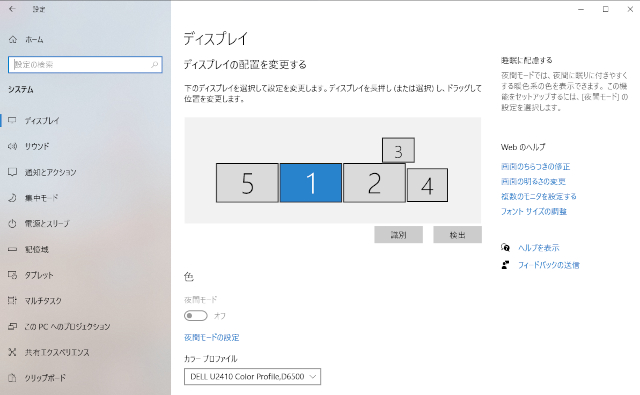The width and height of the screenshot is (640, 395).
Task: Open the ホーム home icon
Action: 13,40
